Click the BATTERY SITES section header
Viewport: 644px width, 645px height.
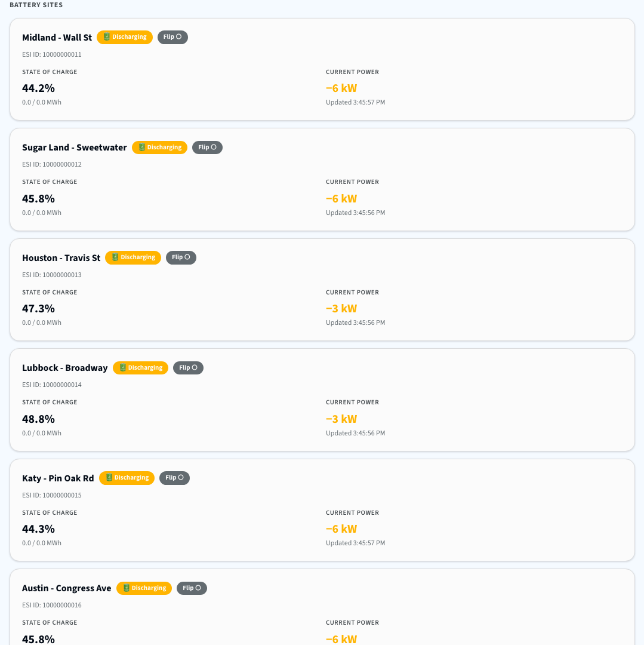coord(36,5)
